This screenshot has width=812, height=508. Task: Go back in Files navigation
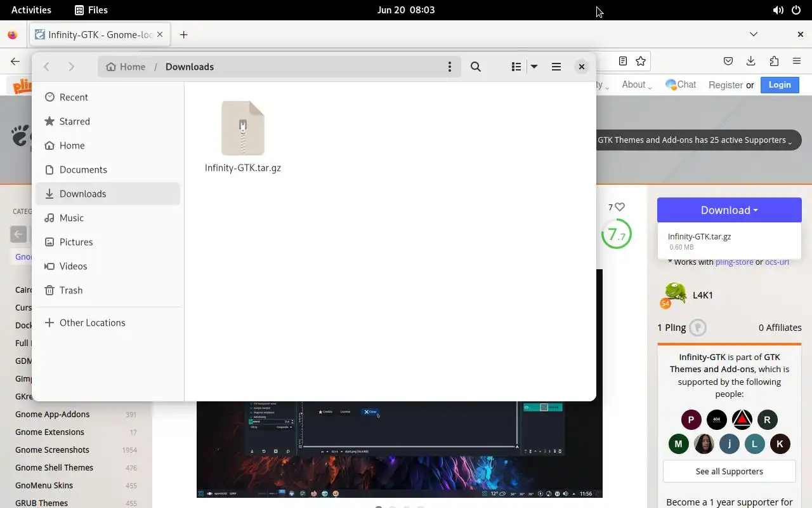click(x=46, y=67)
